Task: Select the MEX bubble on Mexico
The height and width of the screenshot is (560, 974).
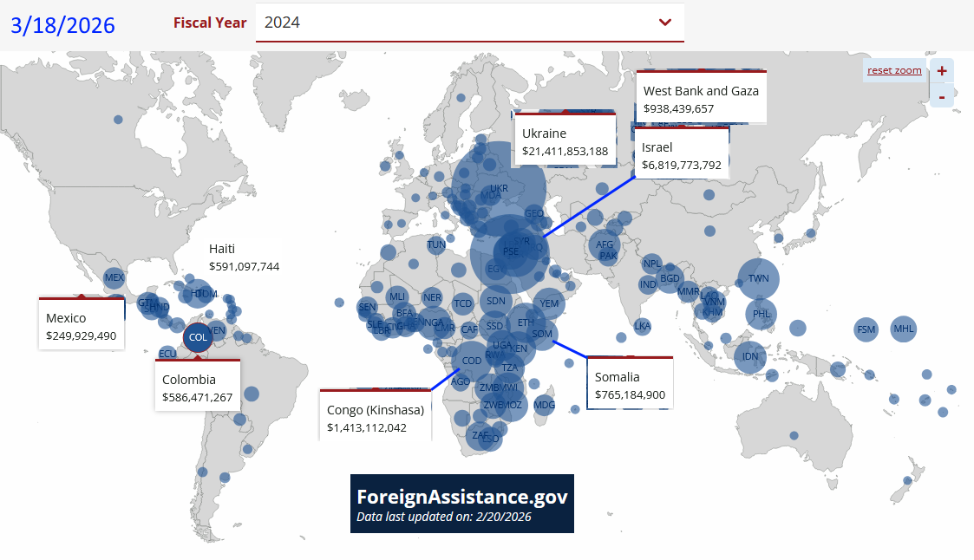Action: [x=114, y=277]
